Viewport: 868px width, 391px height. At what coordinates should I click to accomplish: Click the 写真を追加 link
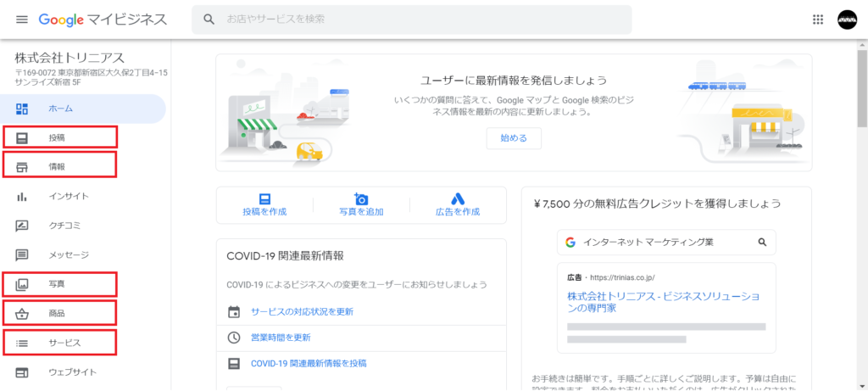(x=361, y=211)
